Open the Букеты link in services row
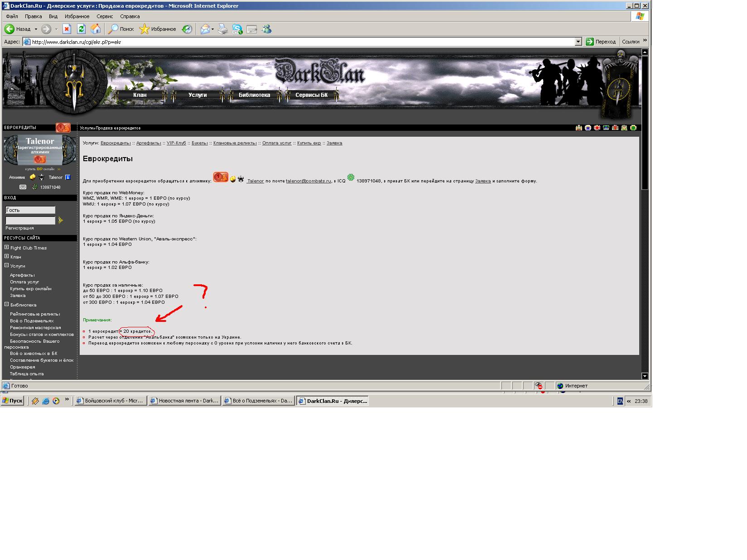 [200, 143]
